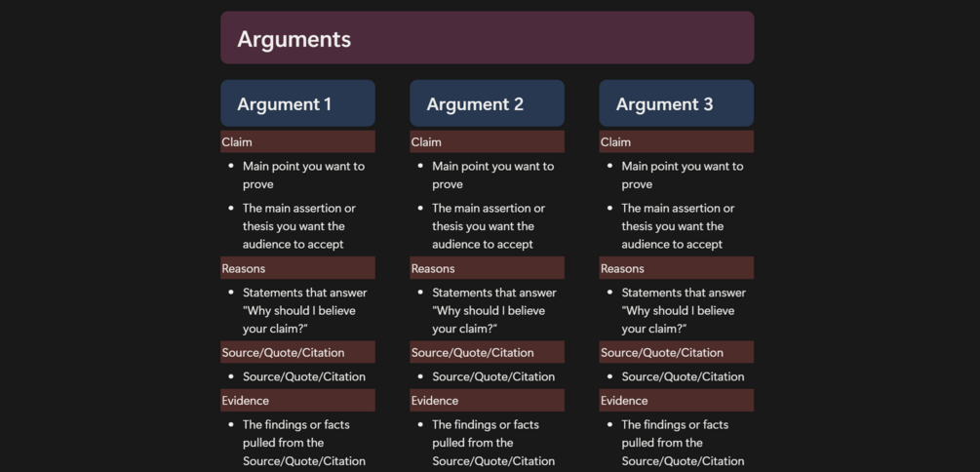Click the Evidence header in Argument 2
This screenshot has width=980, height=472.
487,400
